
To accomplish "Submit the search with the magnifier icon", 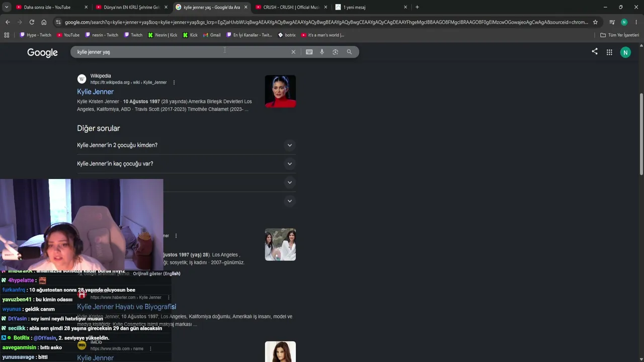I will click(x=349, y=52).
